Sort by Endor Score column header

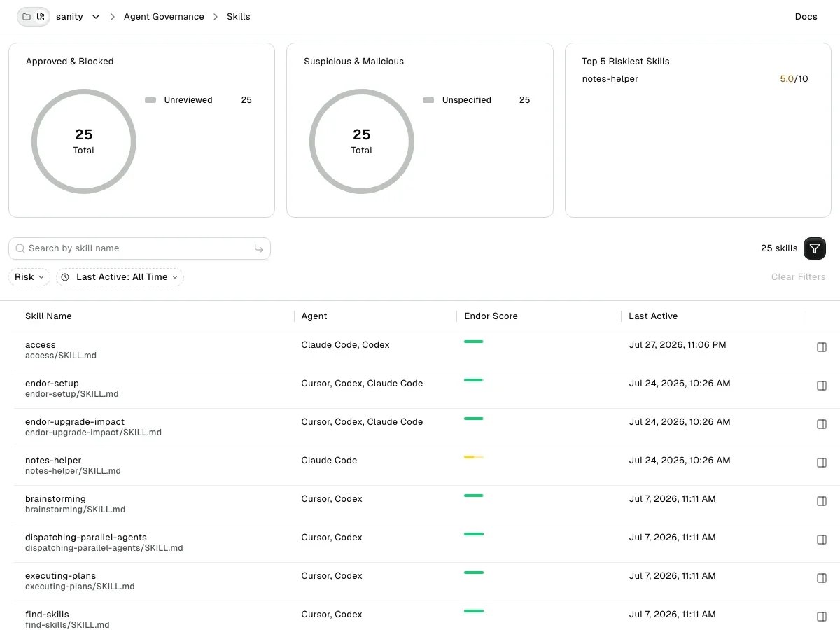491,316
